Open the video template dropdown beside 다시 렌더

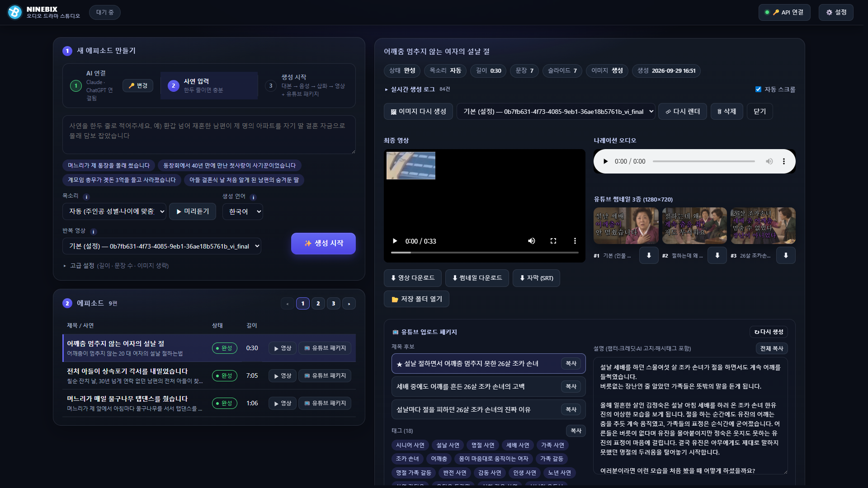pos(556,112)
